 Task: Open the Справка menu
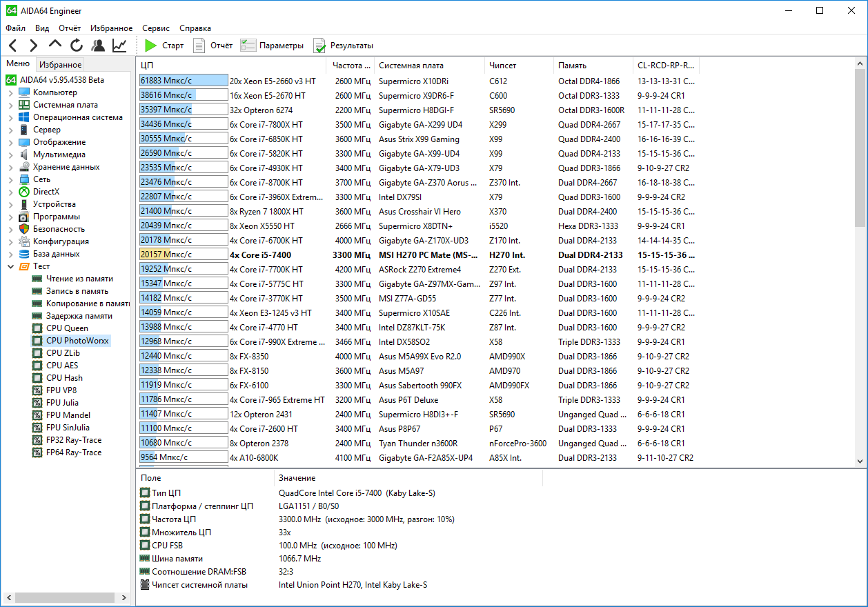pos(195,28)
